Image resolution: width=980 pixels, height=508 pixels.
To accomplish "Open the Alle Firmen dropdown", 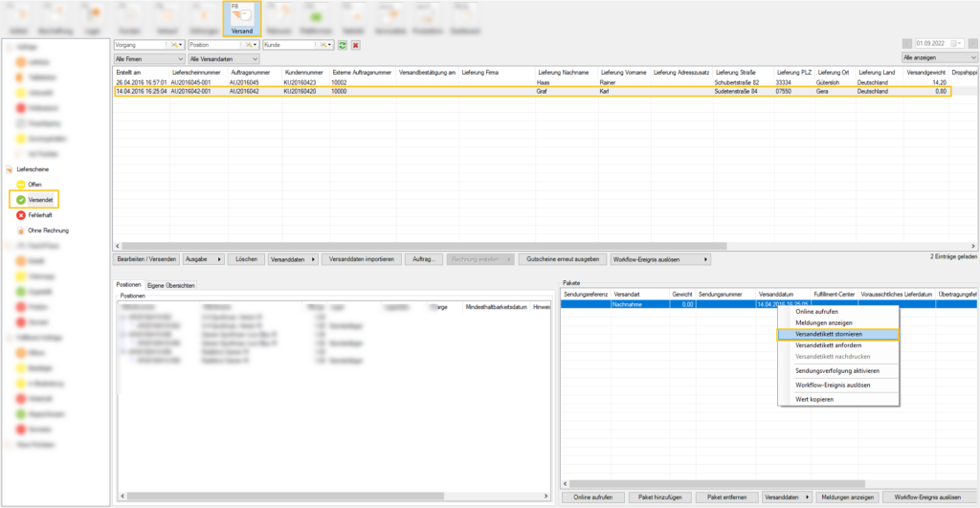I will [147, 59].
